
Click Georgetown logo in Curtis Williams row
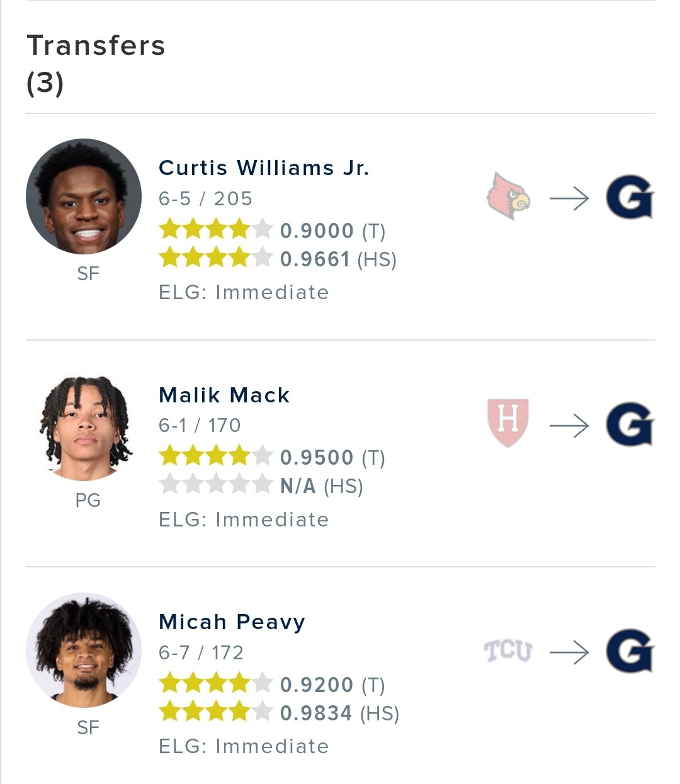630,197
